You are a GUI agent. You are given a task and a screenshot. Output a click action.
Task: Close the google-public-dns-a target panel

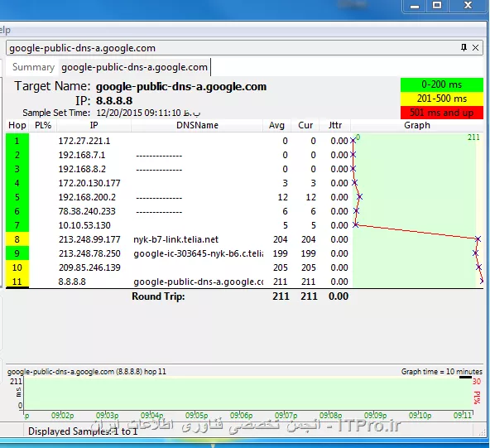click(476, 47)
